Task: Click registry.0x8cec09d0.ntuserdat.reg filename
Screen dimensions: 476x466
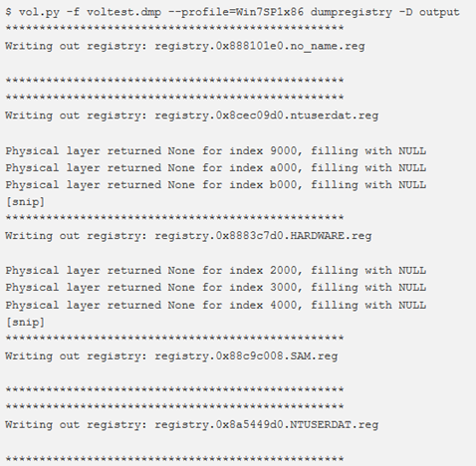Action: [267, 116]
